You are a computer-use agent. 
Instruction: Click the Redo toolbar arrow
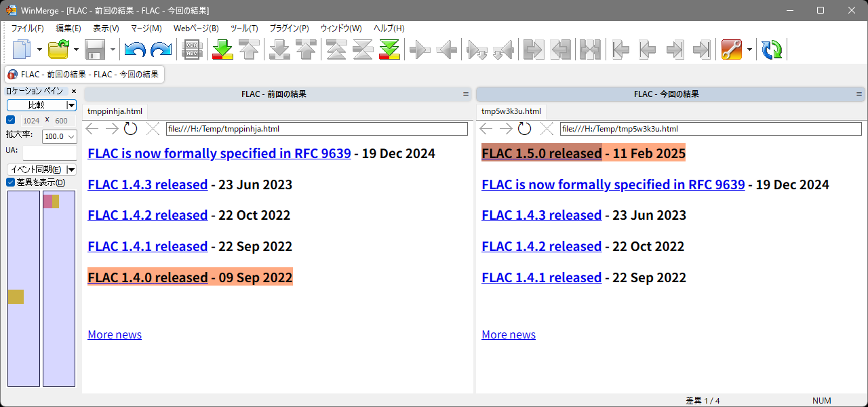161,50
